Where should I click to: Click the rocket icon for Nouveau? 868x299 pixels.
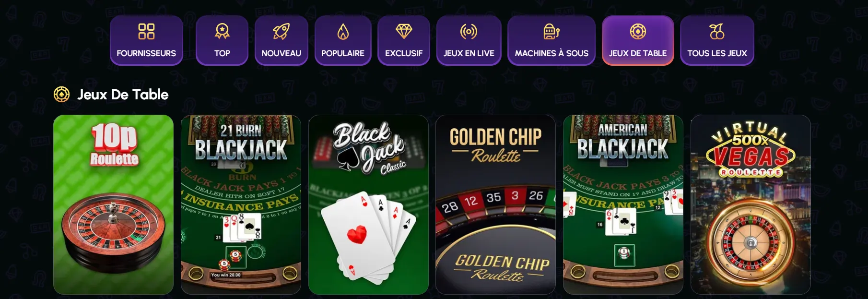coord(281,32)
